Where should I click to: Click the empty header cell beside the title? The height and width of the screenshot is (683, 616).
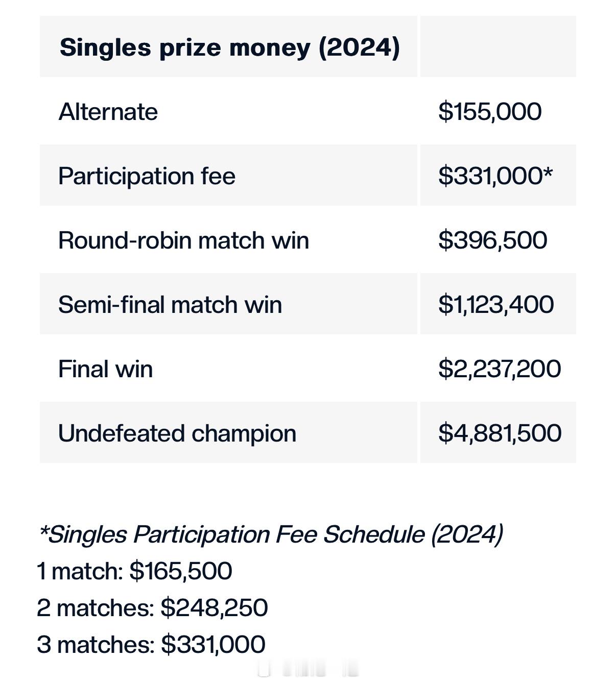click(498, 46)
